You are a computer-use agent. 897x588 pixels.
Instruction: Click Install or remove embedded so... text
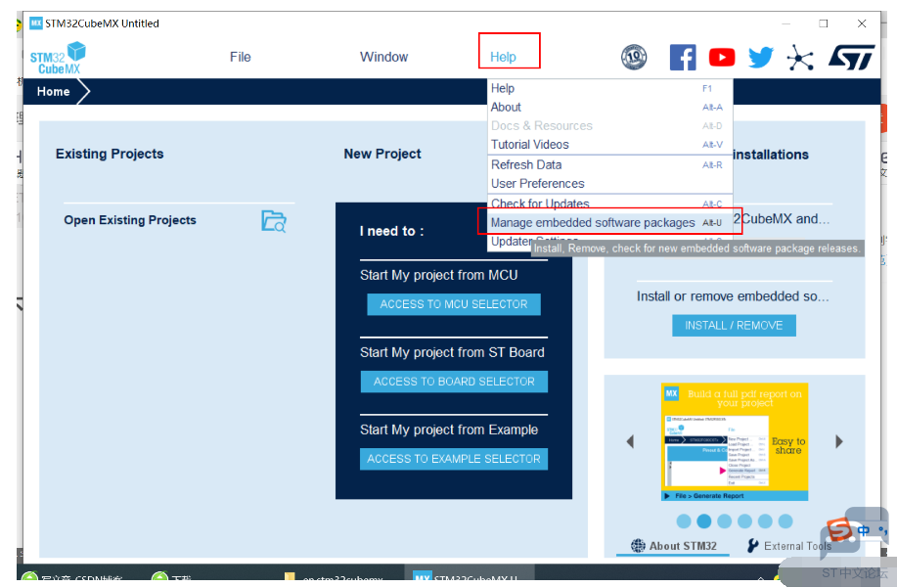pyautogui.click(x=733, y=296)
